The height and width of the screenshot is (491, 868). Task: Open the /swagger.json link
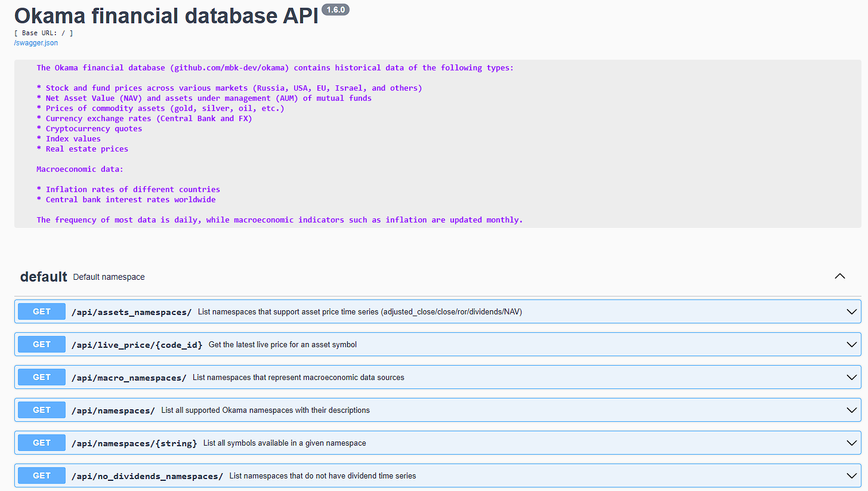click(36, 43)
